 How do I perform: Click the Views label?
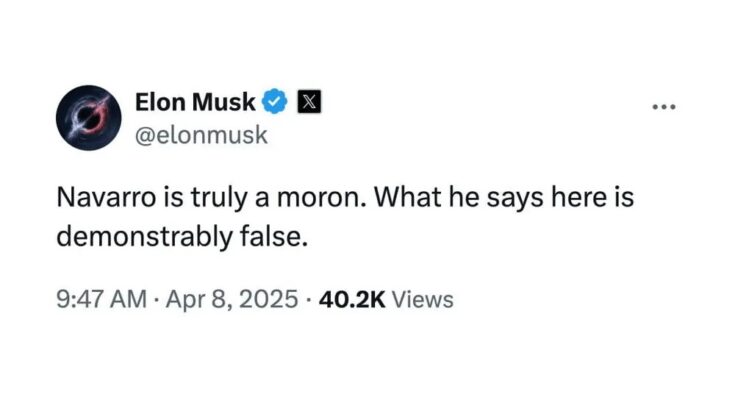[x=422, y=299]
